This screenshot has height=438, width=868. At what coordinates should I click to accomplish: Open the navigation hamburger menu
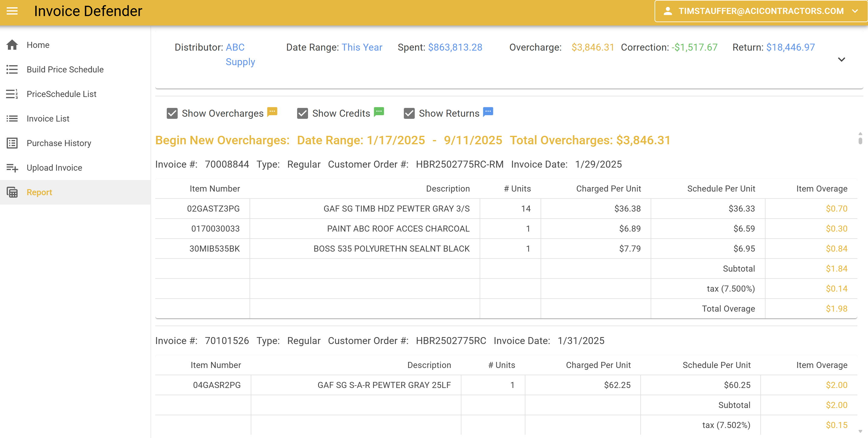click(12, 11)
